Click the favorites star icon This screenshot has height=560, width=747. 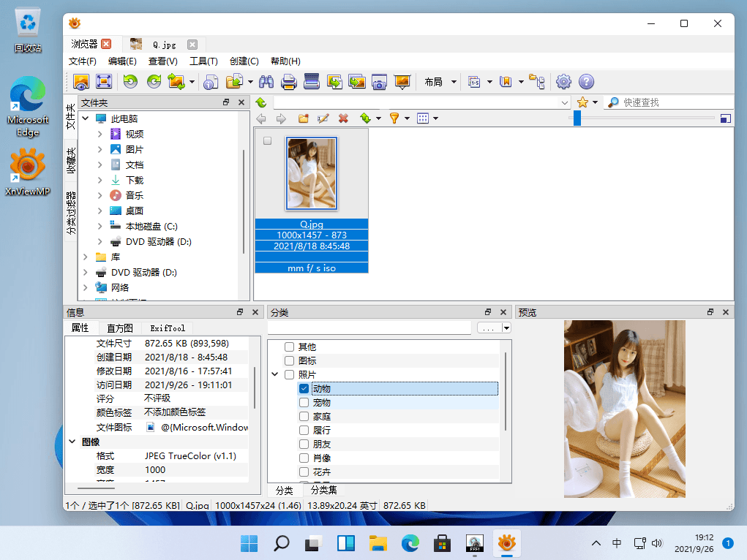coord(582,102)
